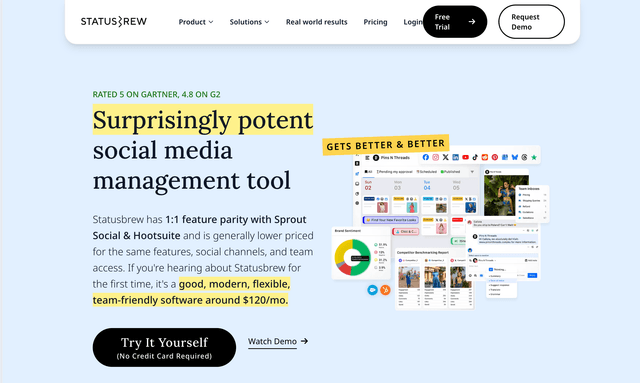
Task: Click the Gets Better & Better banner
Action: 386,145
